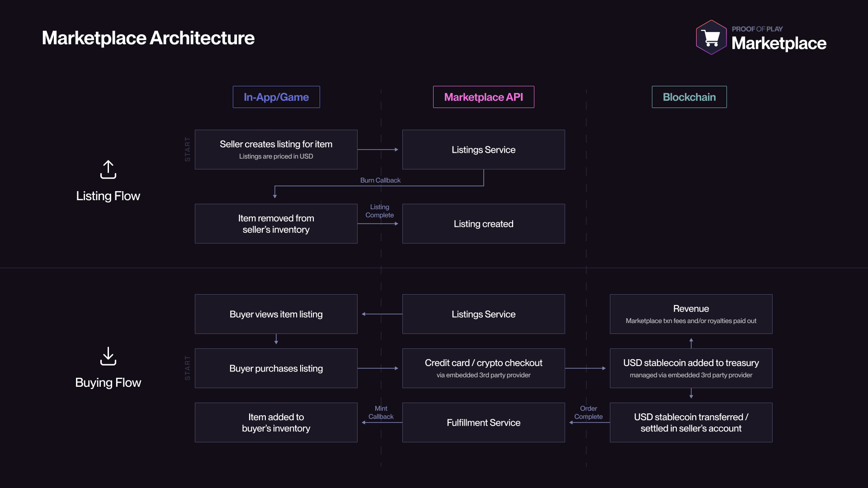Viewport: 868px width, 488px height.
Task: Click the Mint Callback arrow label
Action: (381, 413)
